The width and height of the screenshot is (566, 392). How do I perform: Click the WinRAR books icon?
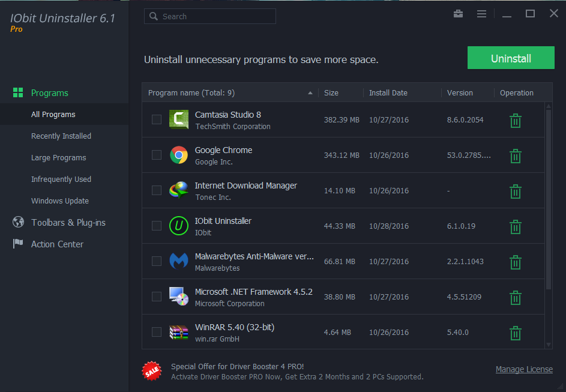click(x=179, y=332)
